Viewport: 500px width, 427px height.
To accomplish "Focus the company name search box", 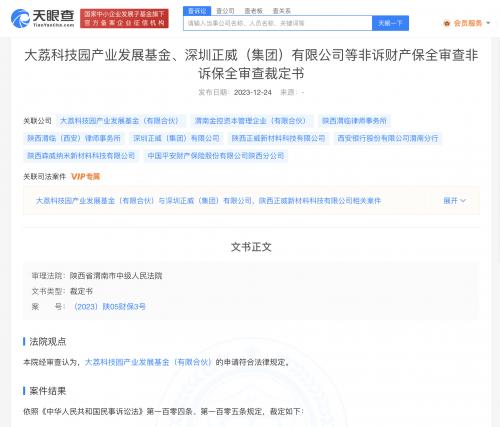I will pyautogui.click(x=278, y=23).
